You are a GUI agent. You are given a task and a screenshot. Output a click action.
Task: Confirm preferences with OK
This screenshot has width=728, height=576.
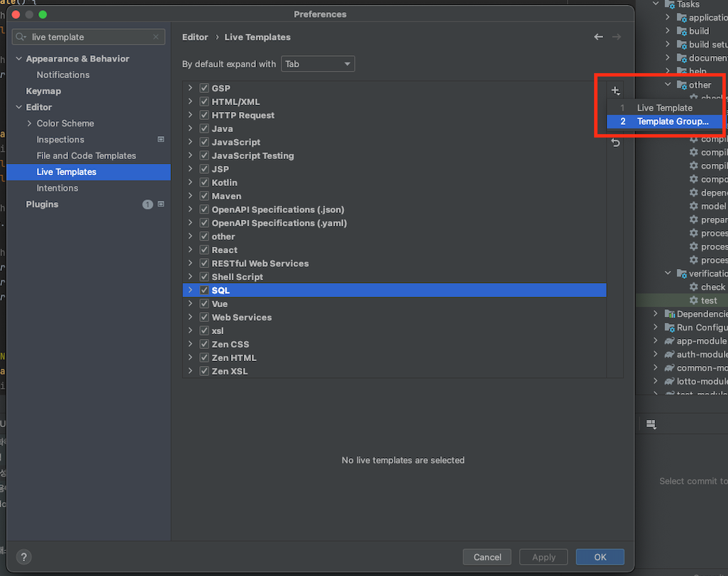click(600, 557)
